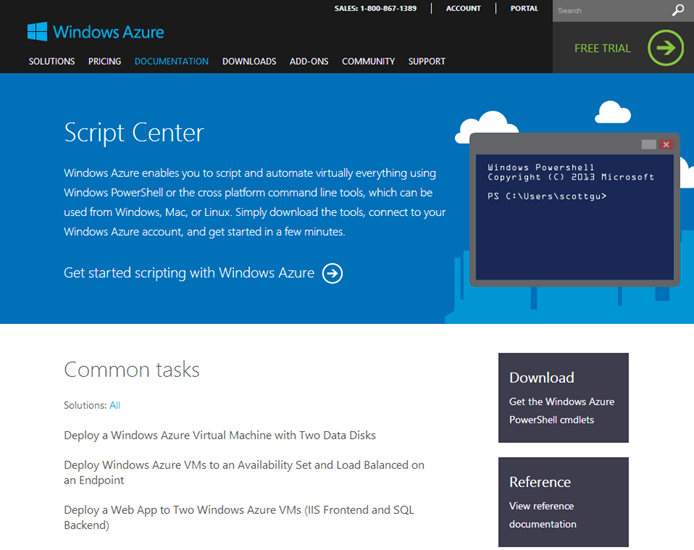
Task: Open the Pricing menu item
Action: point(104,62)
